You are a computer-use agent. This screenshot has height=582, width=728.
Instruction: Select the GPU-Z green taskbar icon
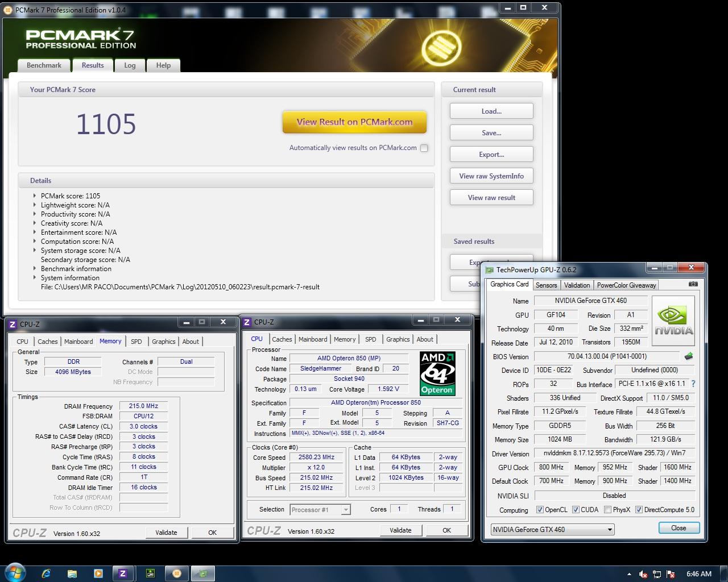[202, 573]
